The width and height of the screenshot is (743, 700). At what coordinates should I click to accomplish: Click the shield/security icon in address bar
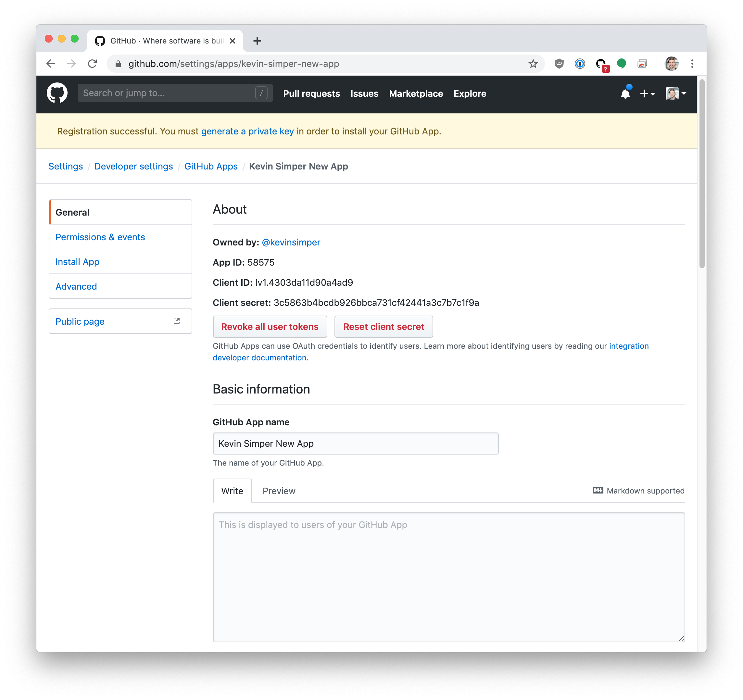(558, 64)
